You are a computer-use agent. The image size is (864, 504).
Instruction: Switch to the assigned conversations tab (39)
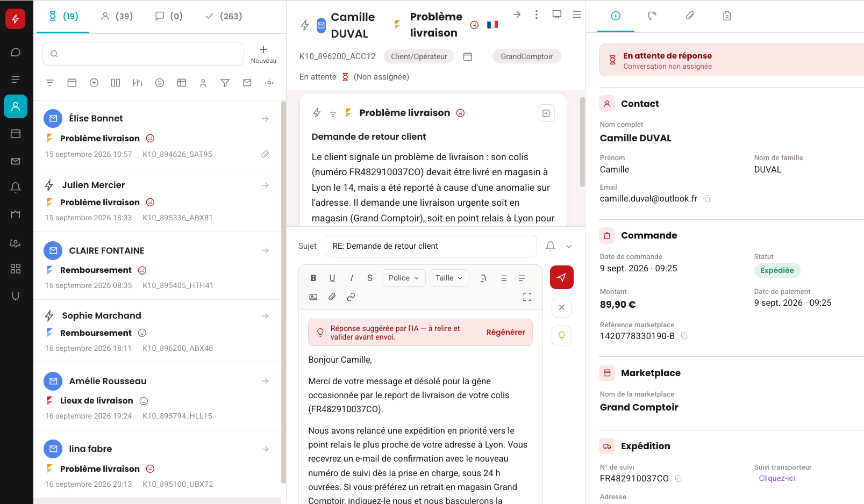117,16
